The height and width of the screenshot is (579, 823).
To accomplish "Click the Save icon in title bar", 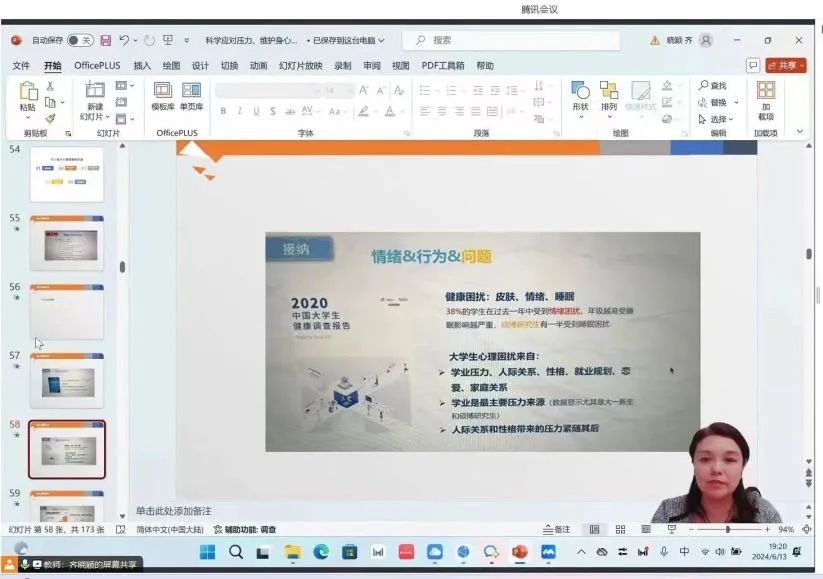I will [x=106, y=40].
